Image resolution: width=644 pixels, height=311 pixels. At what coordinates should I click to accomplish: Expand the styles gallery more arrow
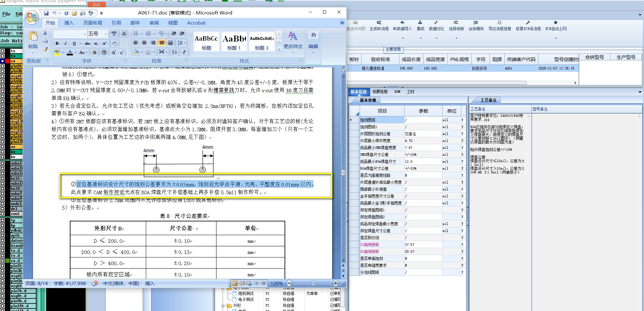279,49
